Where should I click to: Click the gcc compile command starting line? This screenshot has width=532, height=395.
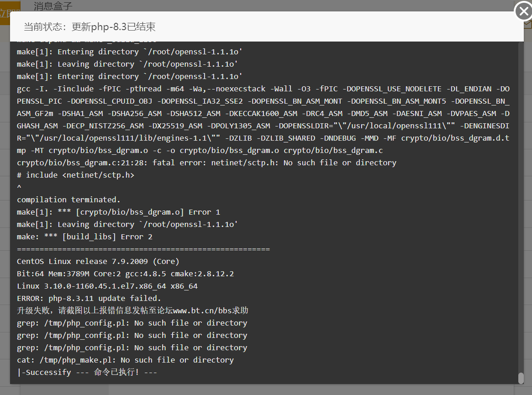(263, 89)
